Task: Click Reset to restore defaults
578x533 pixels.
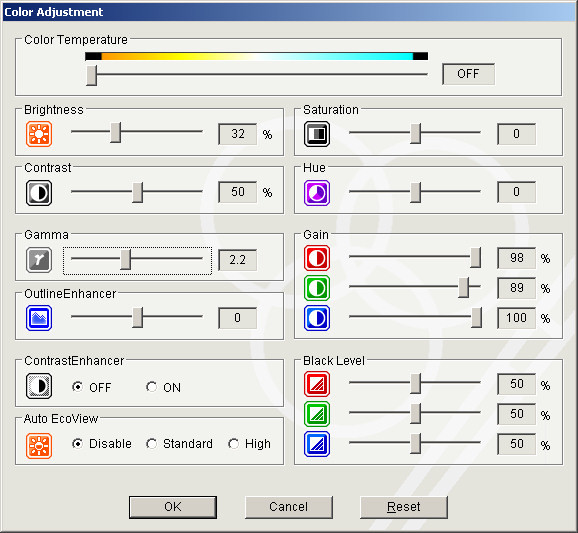Action: pyautogui.click(x=404, y=507)
